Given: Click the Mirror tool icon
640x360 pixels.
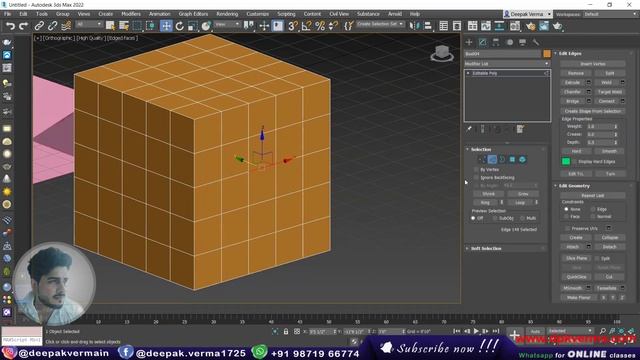Looking at the screenshot, I should (414, 26).
